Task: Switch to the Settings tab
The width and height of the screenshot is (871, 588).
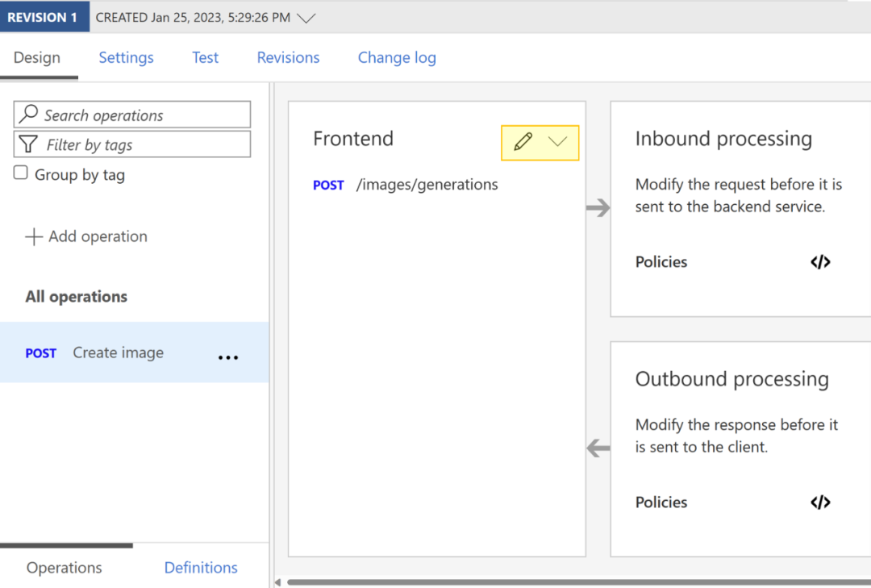Action: tap(126, 57)
